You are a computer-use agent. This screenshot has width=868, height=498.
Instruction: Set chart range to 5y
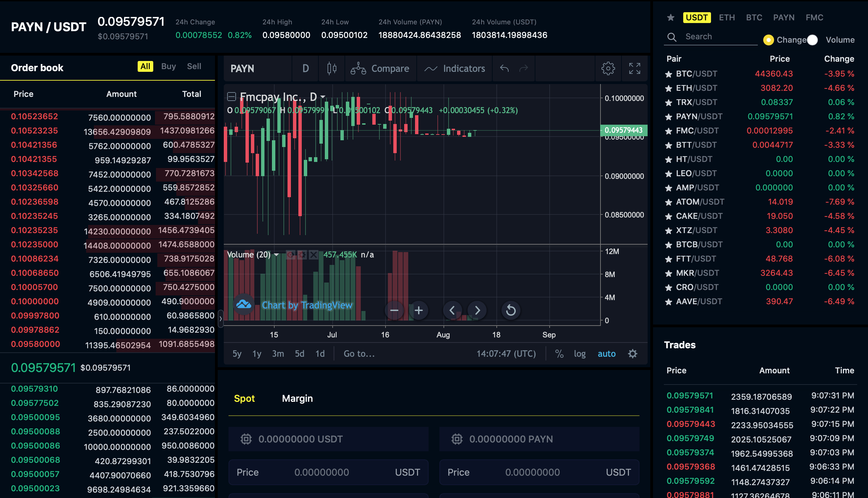pos(237,354)
